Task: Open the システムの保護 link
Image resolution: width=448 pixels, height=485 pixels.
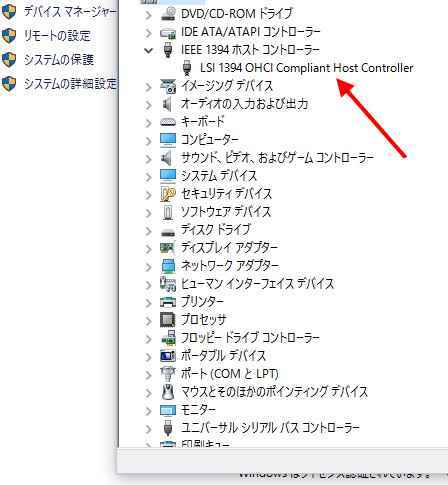Action: (x=59, y=60)
